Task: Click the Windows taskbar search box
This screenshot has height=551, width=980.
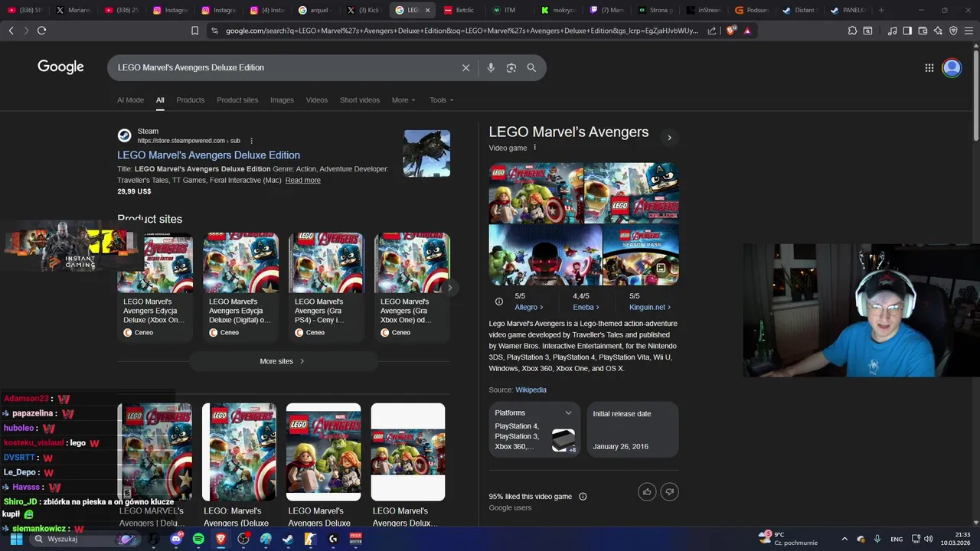Action: (x=84, y=539)
